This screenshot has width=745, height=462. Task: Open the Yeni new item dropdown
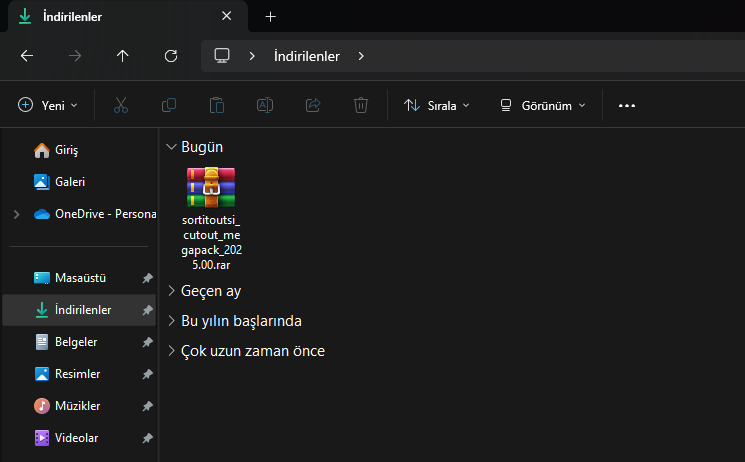point(48,105)
